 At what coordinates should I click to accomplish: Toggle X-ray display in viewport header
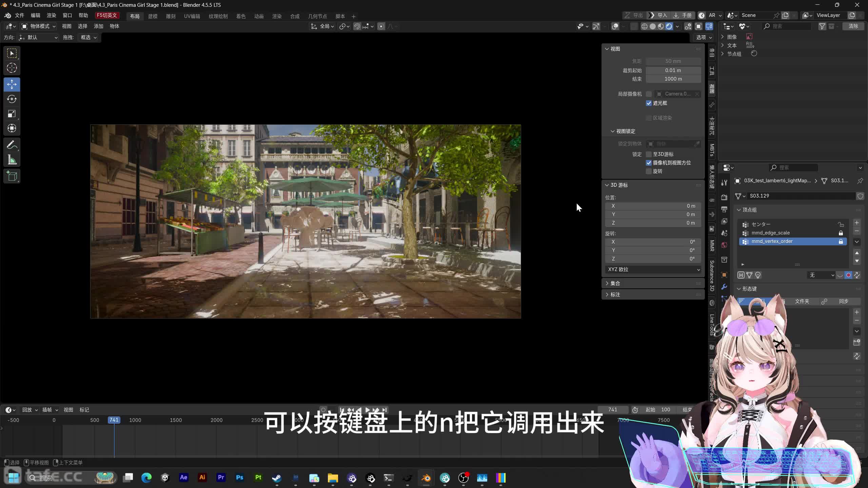tap(634, 26)
